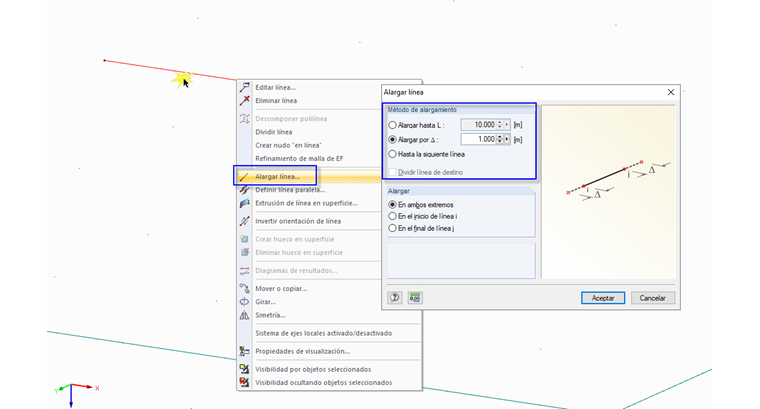Choose Dividir línea menu entry

[274, 132]
